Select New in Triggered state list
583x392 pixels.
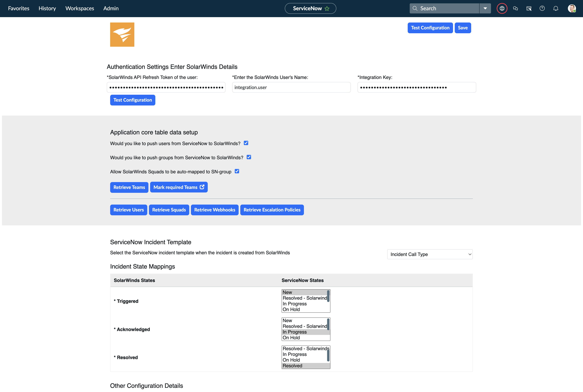pyautogui.click(x=304, y=292)
